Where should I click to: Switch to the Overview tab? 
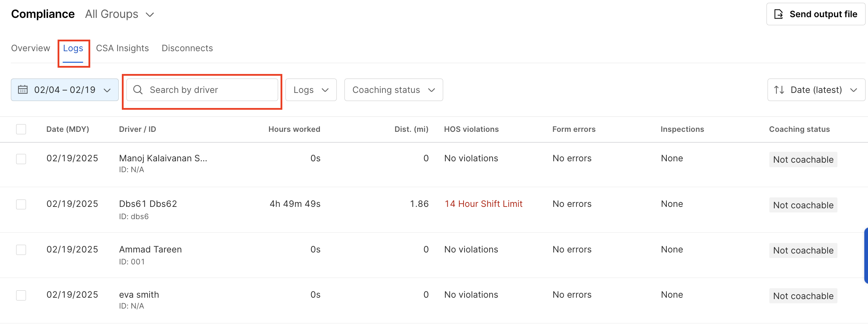tap(31, 48)
